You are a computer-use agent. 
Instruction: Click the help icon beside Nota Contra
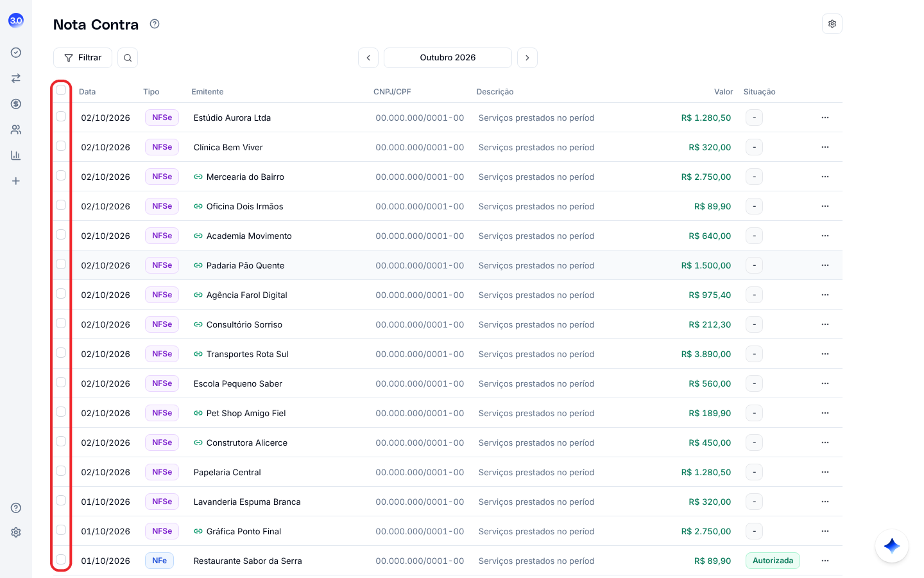[155, 24]
